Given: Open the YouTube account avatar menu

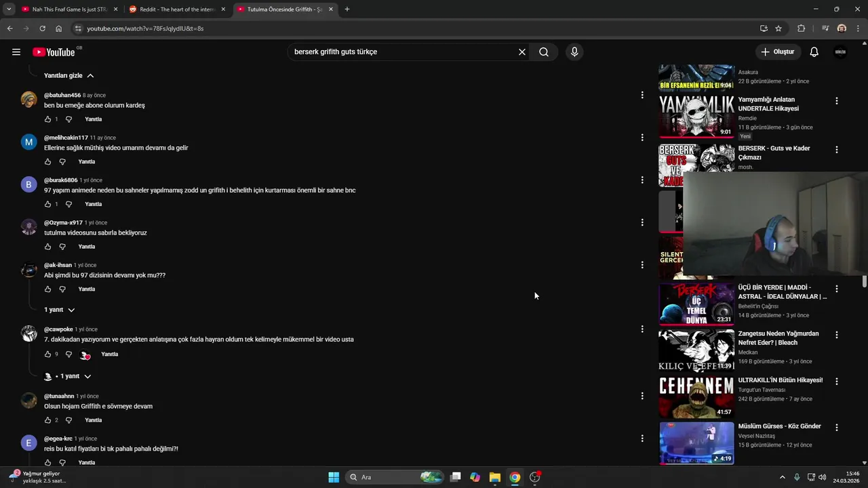Looking at the screenshot, I should (840, 52).
